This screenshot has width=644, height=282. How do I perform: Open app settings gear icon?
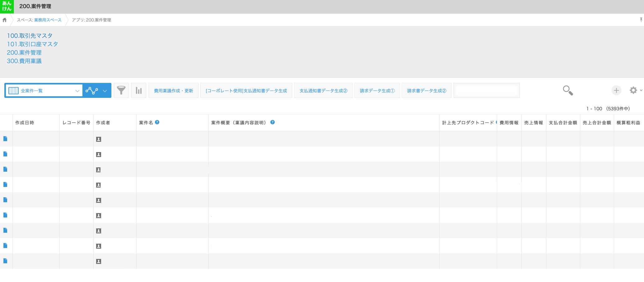click(633, 90)
